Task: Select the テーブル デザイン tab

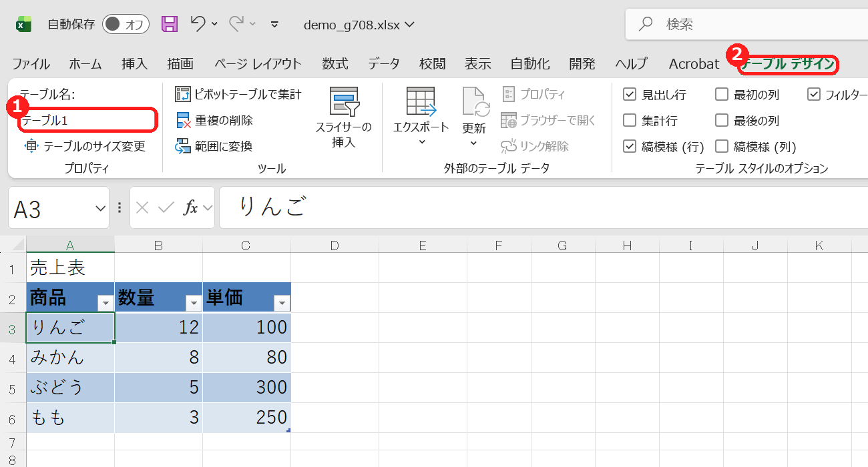Action: 789,64
